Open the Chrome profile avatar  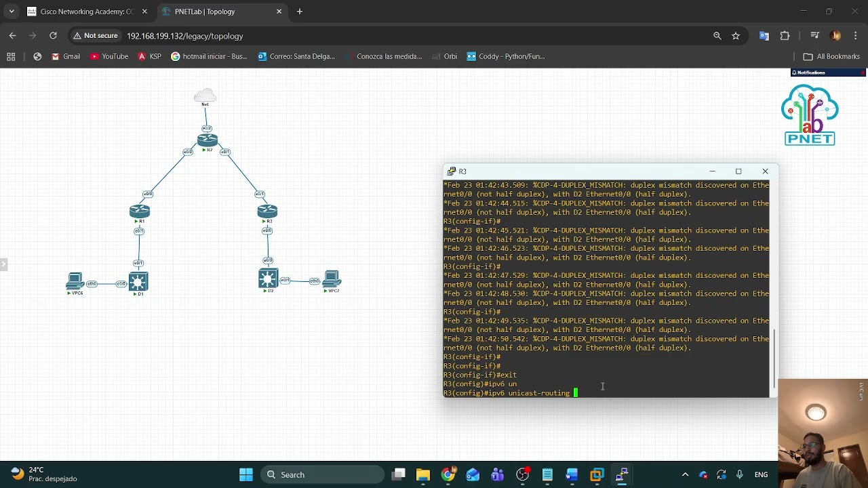click(x=835, y=36)
